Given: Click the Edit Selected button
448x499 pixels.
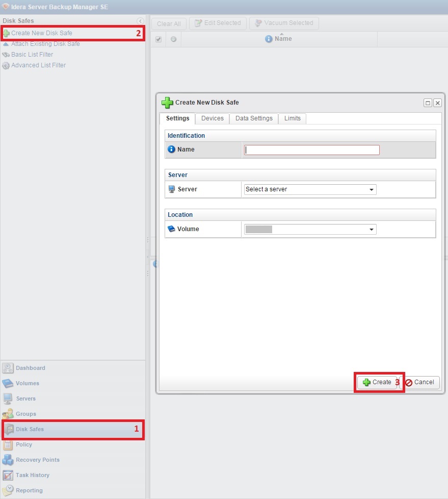Looking at the screenshot, I should click(218, 23).
